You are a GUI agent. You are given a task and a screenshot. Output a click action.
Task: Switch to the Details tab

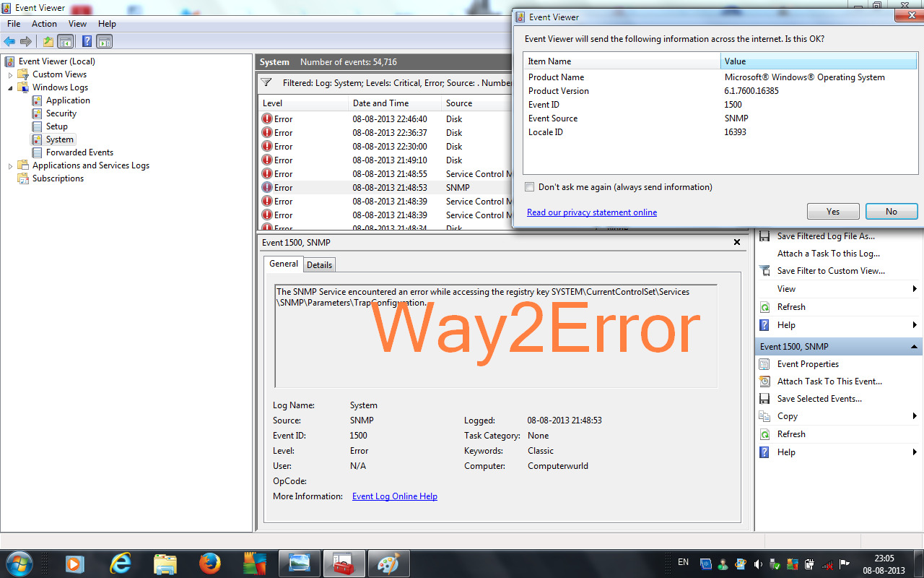(x=319, y=264)
